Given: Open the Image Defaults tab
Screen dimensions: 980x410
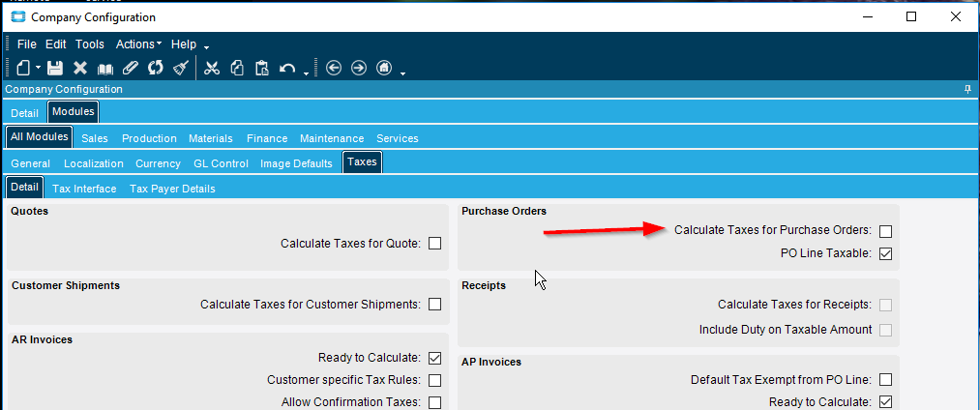Looking at the screenshot, I should pyautogui.click(x=296, y=163).
